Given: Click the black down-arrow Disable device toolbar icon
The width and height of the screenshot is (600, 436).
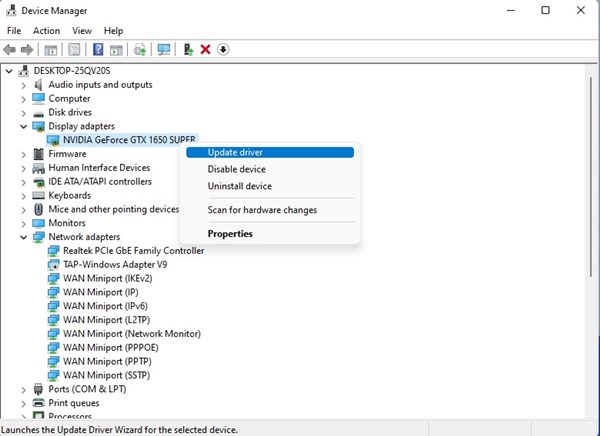Looking at the screenshot, I should pyautogui.click(x=223, y=49).
